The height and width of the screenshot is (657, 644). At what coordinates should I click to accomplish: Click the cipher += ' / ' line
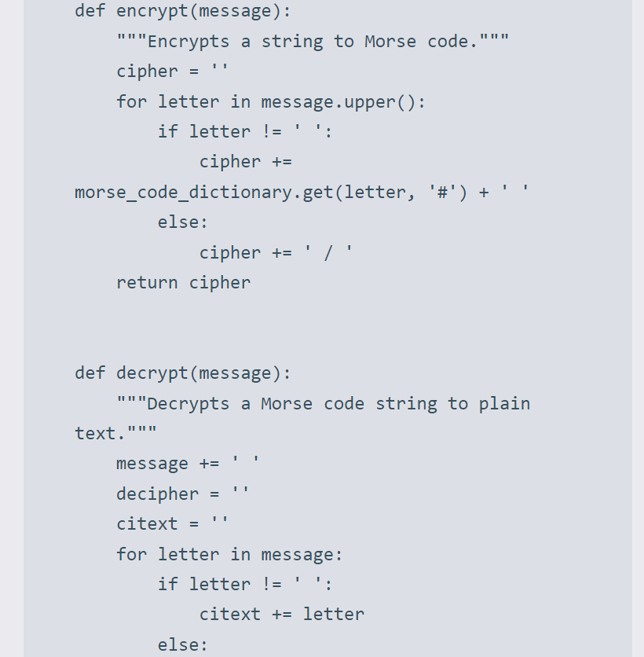click(276, 252)
